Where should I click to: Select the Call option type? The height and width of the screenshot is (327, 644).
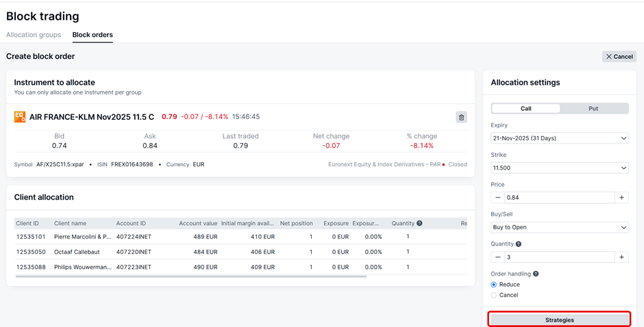click(525, 109)
